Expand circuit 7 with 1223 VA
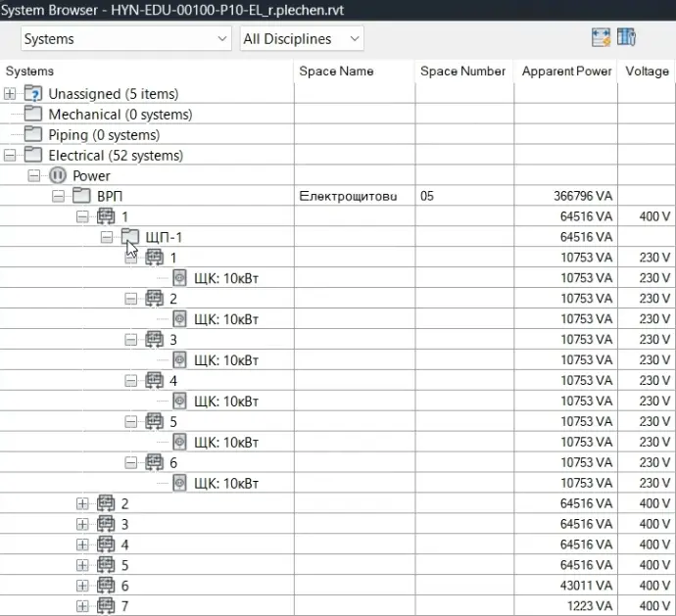 pyautogui.click(x=82, y=606)
